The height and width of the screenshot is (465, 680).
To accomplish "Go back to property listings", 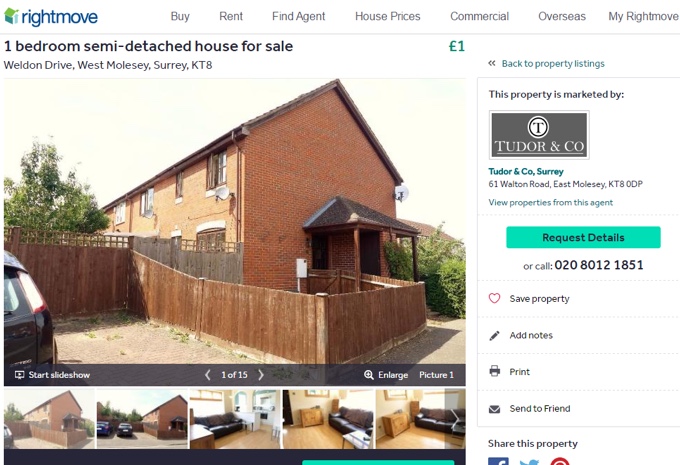I will coord(553,64).
